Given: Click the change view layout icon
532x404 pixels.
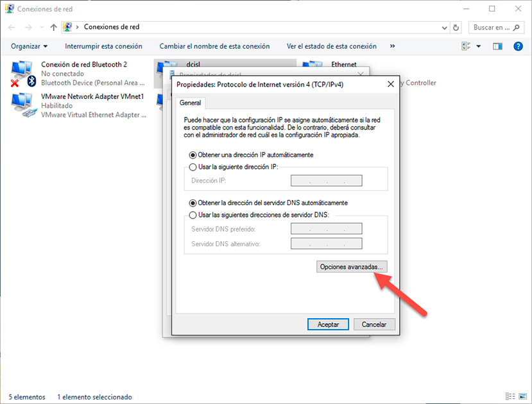Looking at the screenshot, I should pyautogui.click(x=467, y=46).
